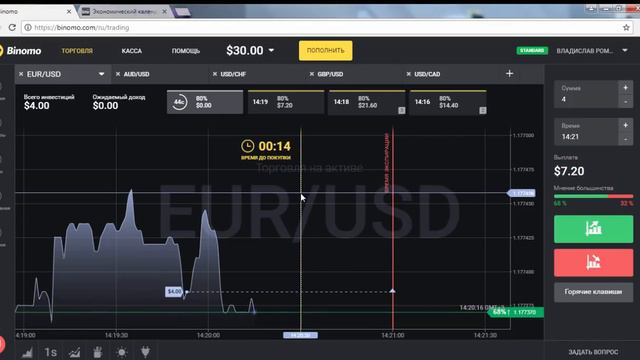Click the Binomo logo
Viewport: 640px width, 360px height.
[x=21, y=51]
